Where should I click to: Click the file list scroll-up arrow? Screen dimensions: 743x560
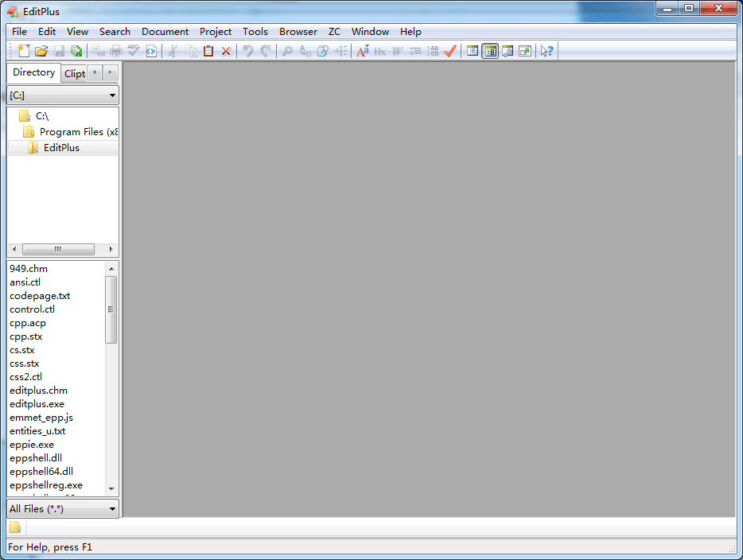[111, 269]
